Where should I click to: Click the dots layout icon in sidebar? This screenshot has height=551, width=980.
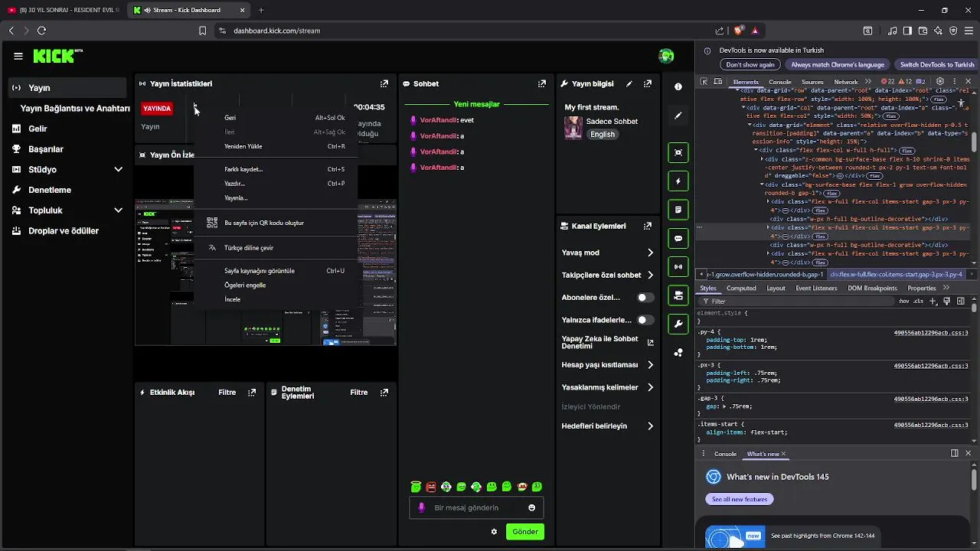click(678, 353)
